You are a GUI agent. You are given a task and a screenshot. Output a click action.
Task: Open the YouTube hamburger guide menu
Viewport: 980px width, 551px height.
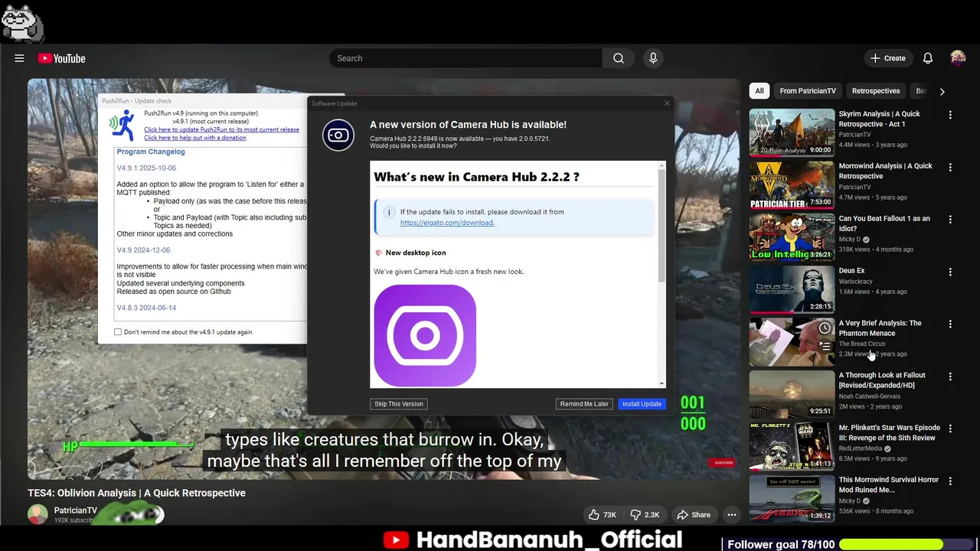click(19, 58)
